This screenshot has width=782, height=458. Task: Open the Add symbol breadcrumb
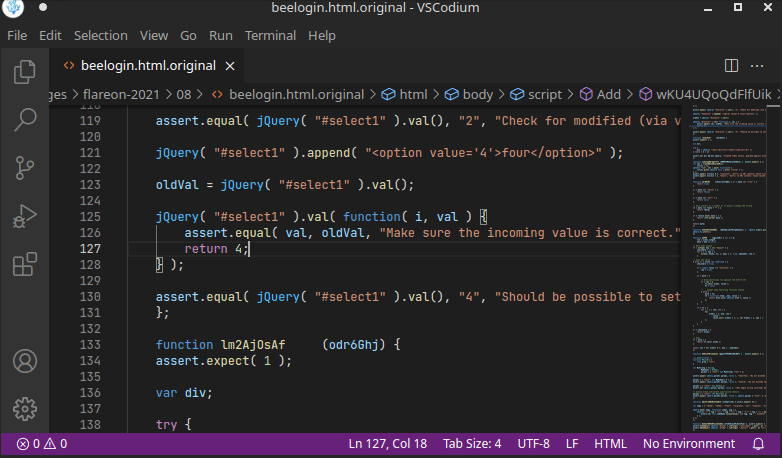(x=600, y=95)
